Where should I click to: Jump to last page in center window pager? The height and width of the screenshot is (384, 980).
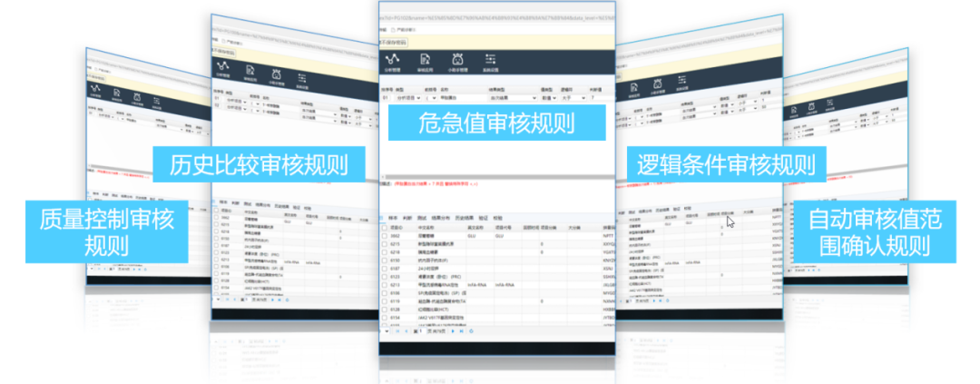(x=461, y=330)
